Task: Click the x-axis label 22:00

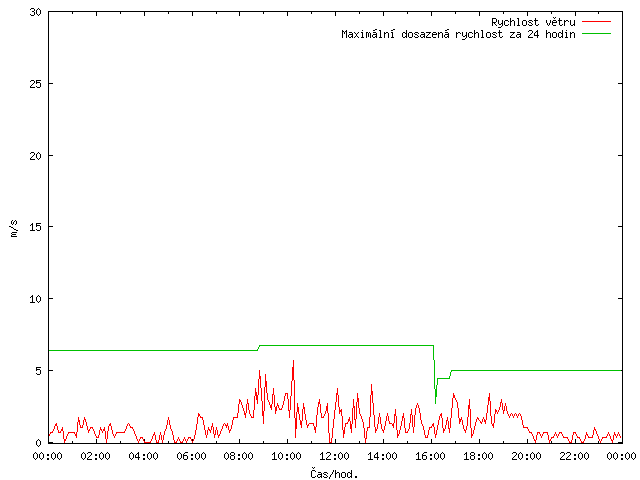Action: coord(574,456)
